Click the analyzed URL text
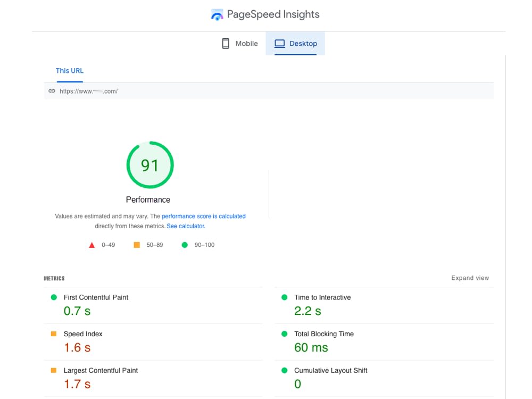The width and height of the screenshot is (532, 399). tap(88, 92)
